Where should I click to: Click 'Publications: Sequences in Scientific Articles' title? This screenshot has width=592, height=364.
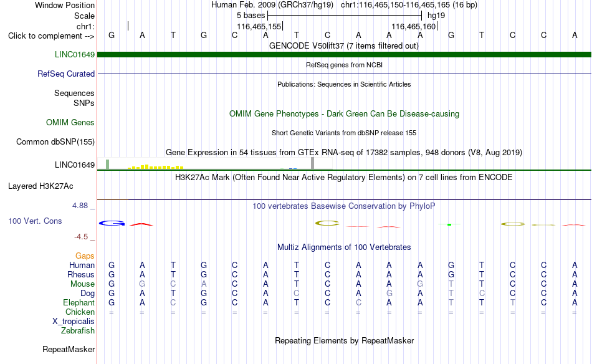[344, 84]
